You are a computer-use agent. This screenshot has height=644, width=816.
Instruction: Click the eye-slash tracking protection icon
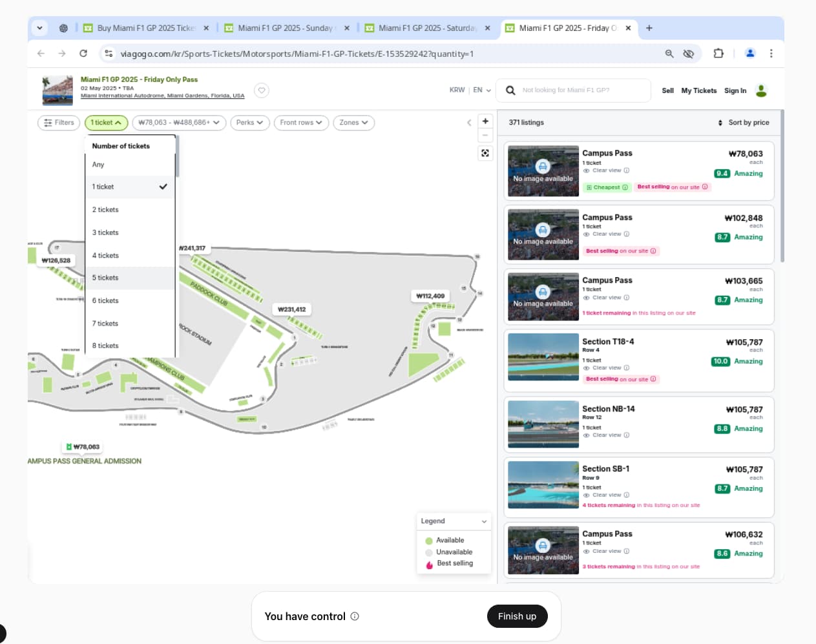pos(689,54)
